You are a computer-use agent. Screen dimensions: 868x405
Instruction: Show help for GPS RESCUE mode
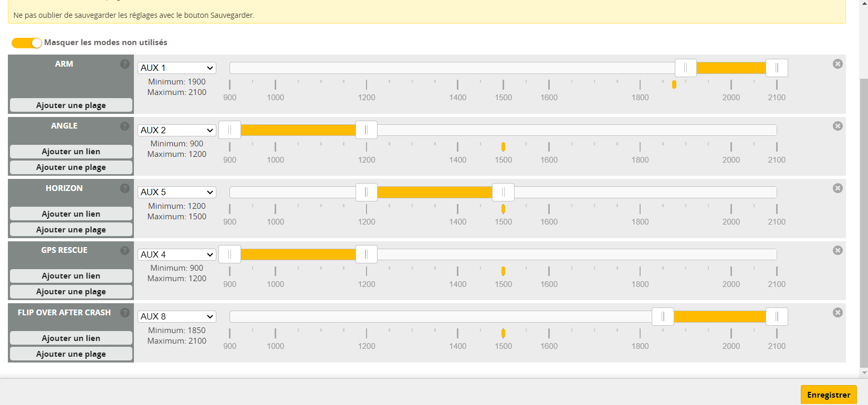click(124, 250)
